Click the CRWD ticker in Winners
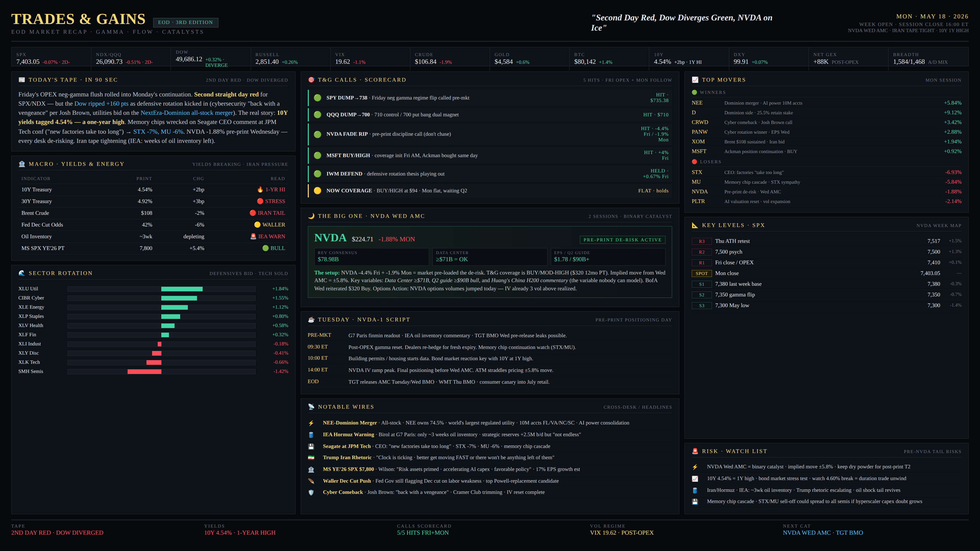Screen dimensions: 980x551 point(700,122)
